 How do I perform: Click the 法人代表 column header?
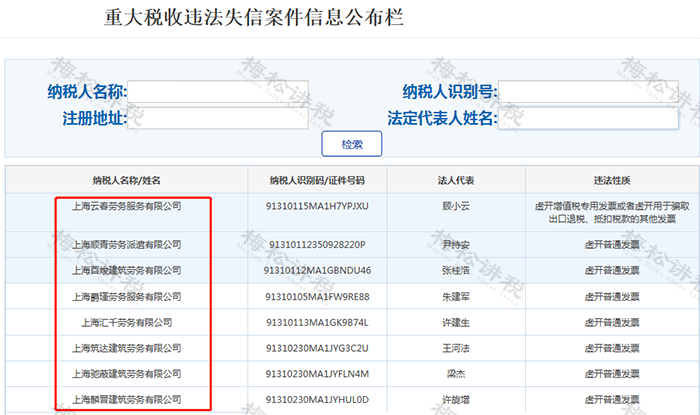[x=456, y=180]
